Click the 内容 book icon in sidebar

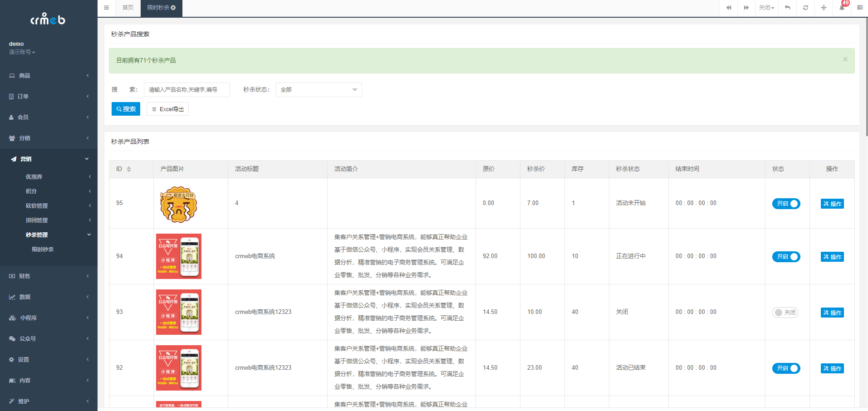coord(12,381)
